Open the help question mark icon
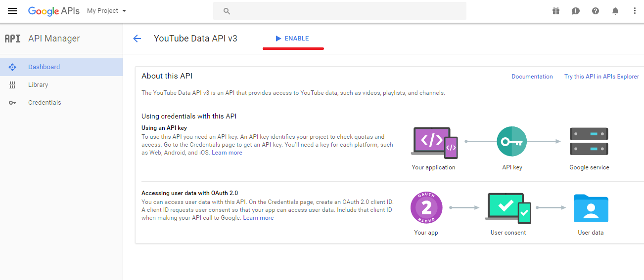The height and width of the screenshot is (280, 644). pos(596,11)
